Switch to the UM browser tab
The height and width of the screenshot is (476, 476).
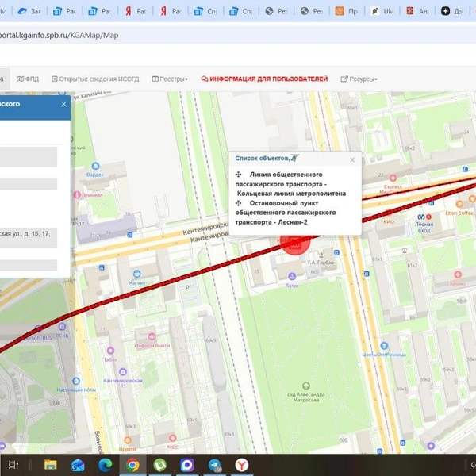[382, 11]
